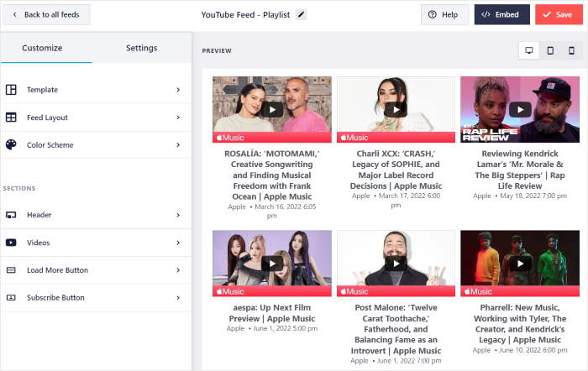The image size is (588, 371).
Task: Click the Subscribe Button icon
Action: 11,297
